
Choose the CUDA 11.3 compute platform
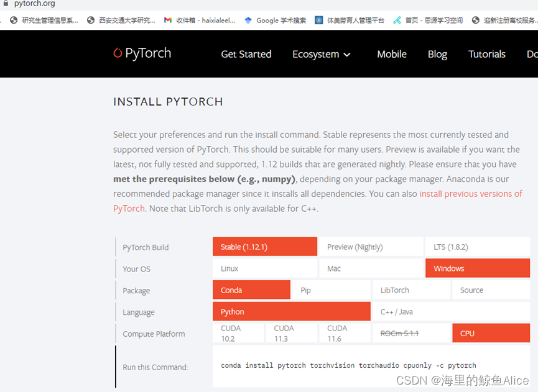[292, 333]
